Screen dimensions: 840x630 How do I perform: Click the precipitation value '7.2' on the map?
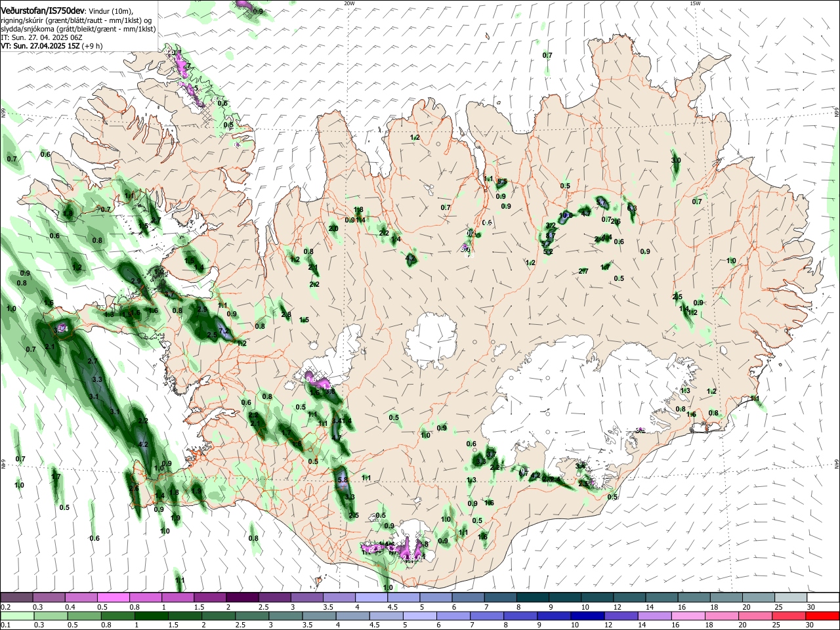pos(223,331)
